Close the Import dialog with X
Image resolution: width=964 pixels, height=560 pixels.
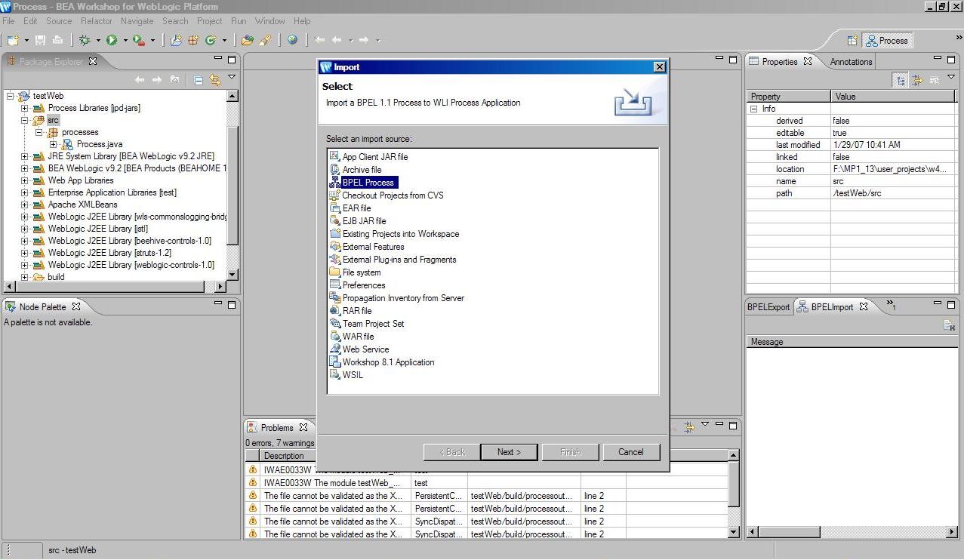coord(660,67)
